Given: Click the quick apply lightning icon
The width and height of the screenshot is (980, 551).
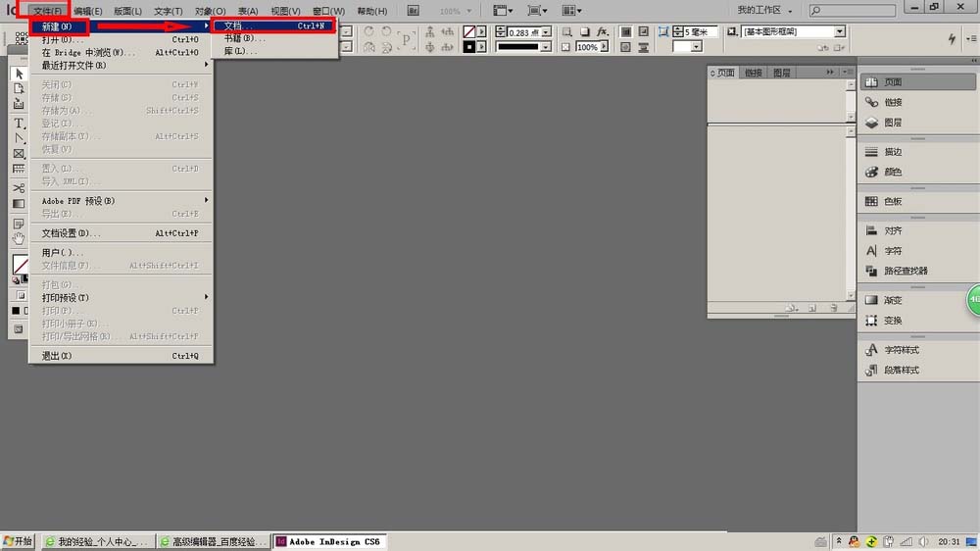Looking at the screenshot, I should click(x=952, y=39).
